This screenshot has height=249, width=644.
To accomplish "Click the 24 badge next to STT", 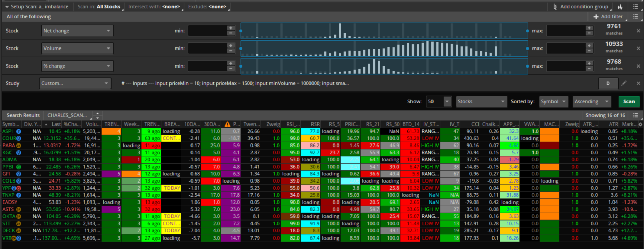I will (19, 224).
